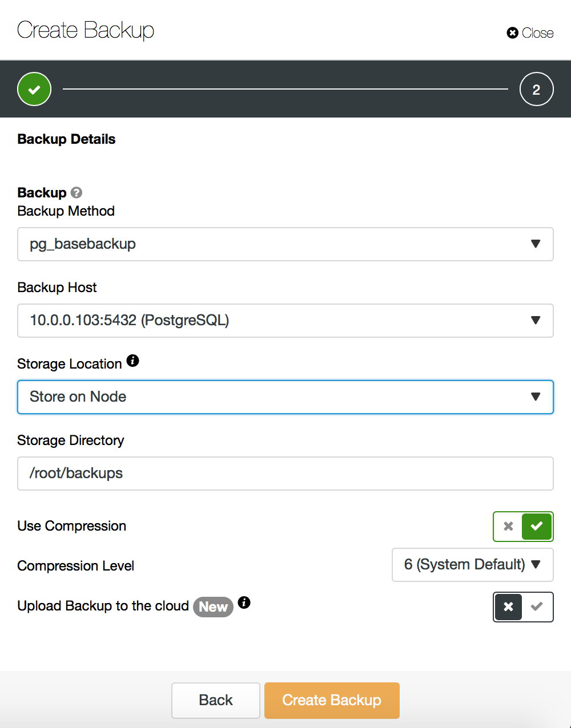Click the Backup Details section heading
Image resolution: width=571 pixels, height=728 pixels.
click(x=66, y=139)
